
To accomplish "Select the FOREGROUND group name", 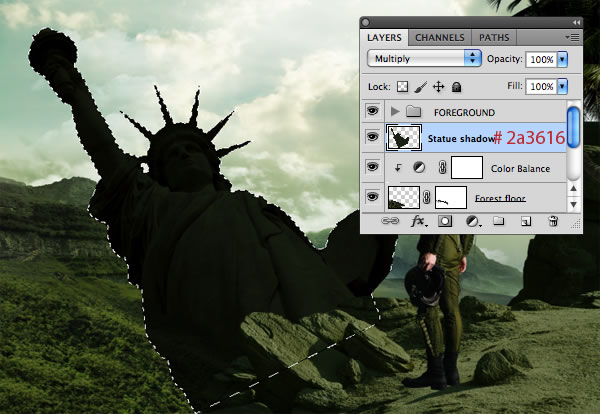I will 464,112.
